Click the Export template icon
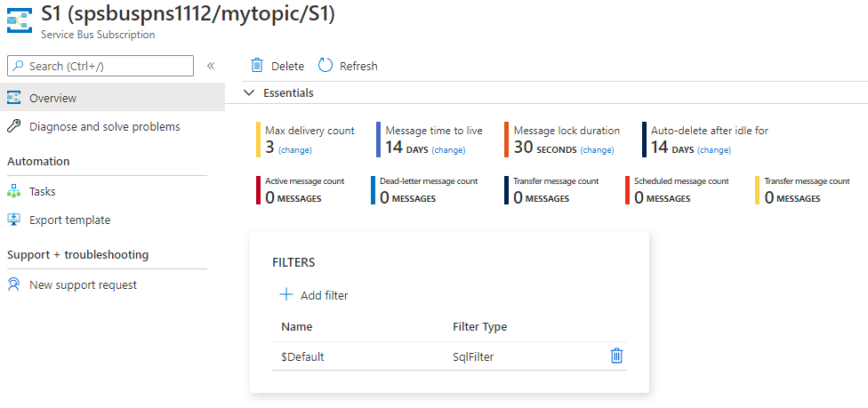The width and height of the screenshot is (868, 408). [x=13, y=220]
